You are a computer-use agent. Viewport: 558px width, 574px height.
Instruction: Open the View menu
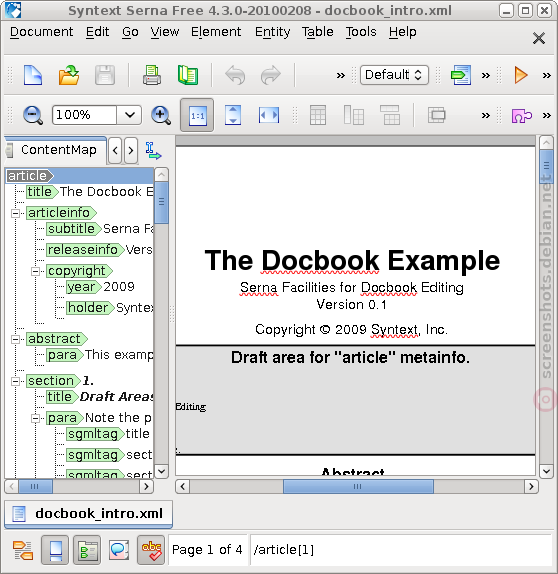pos(165,32)
